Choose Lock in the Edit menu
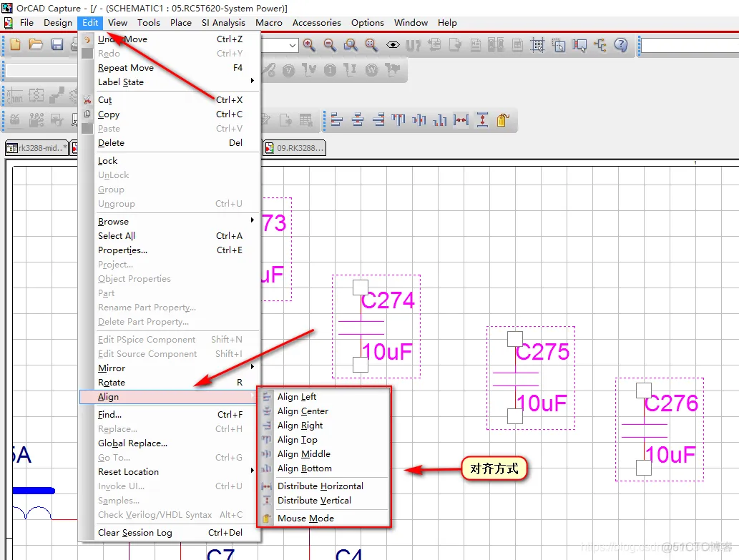 pos(170,161)
